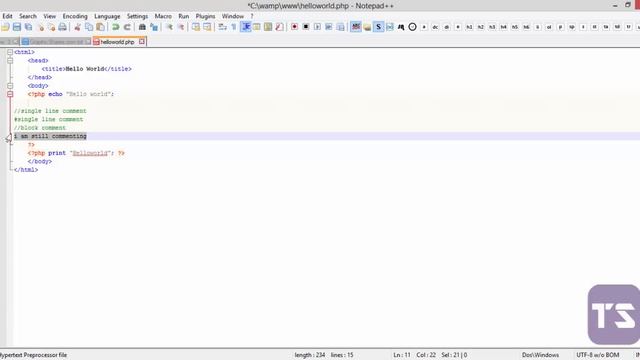Click the '#single line comment' code line

click(49, 119)
